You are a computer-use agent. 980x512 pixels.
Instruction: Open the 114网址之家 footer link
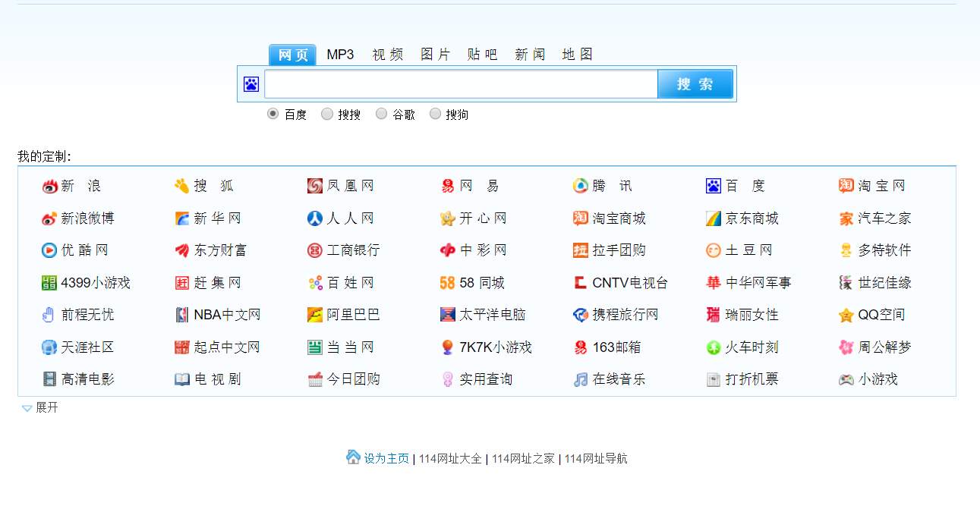523,459
